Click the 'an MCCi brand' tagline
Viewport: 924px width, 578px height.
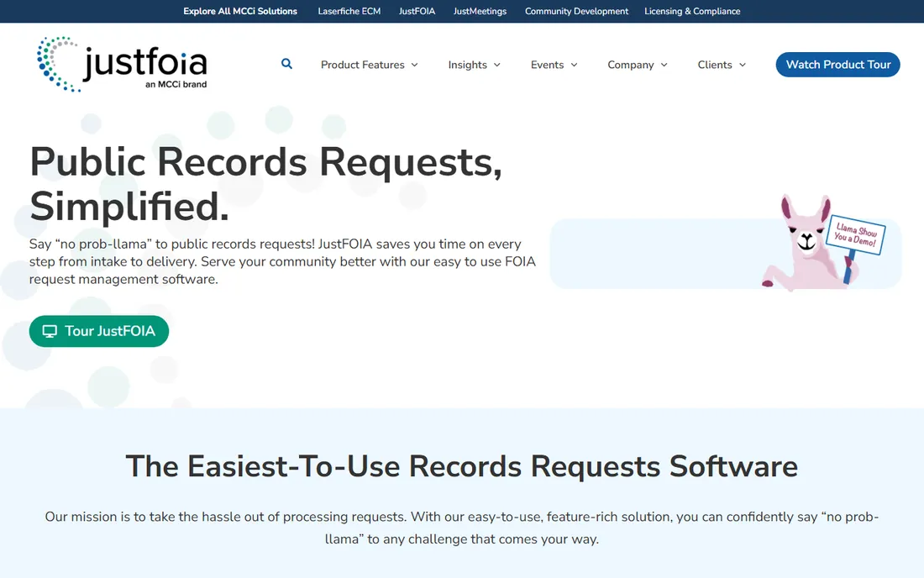(x=176, y=84)
